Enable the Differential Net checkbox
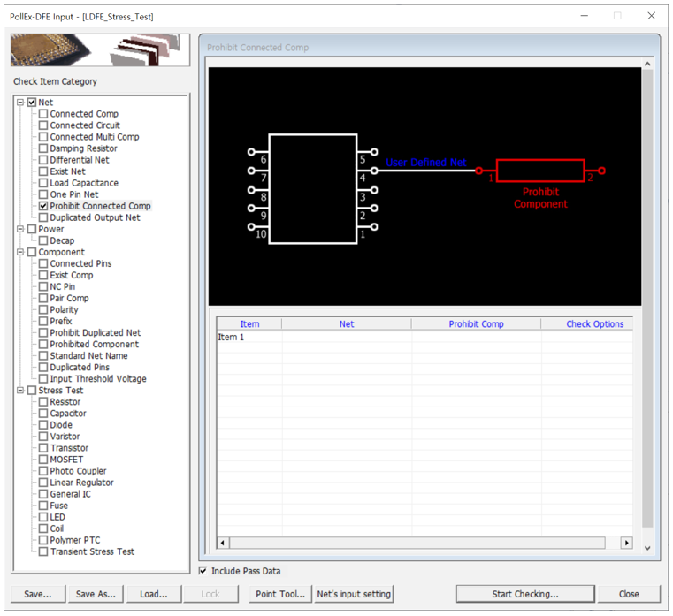Viewport: 673px width, 616px height. pos(43,160)
